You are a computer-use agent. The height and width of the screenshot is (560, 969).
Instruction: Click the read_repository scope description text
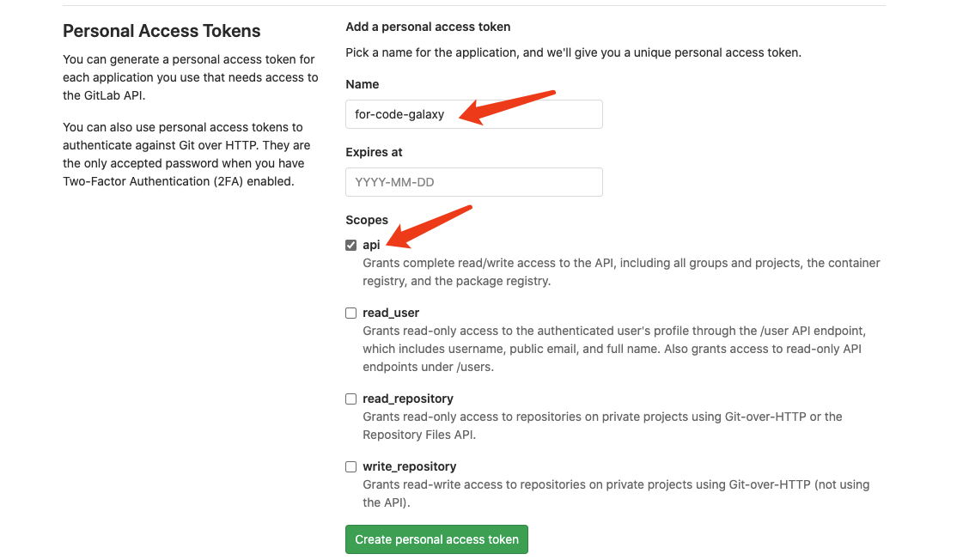601,425
